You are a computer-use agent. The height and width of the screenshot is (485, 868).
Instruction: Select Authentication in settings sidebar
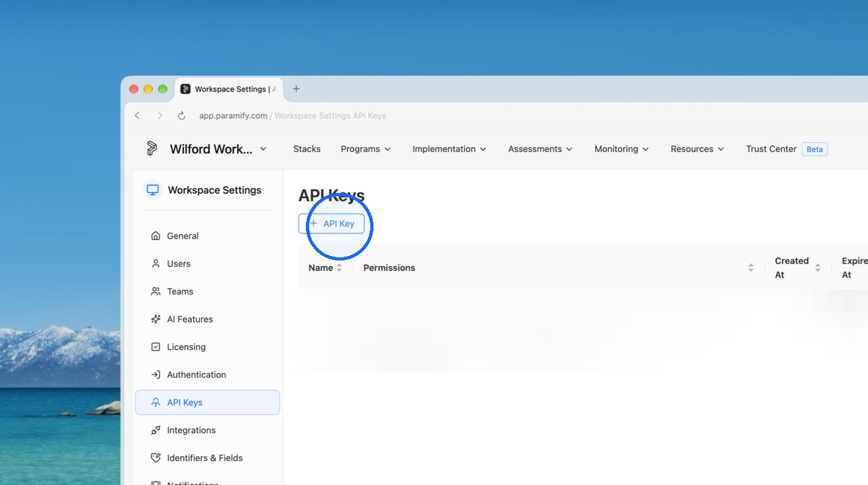tap(208, 375)
